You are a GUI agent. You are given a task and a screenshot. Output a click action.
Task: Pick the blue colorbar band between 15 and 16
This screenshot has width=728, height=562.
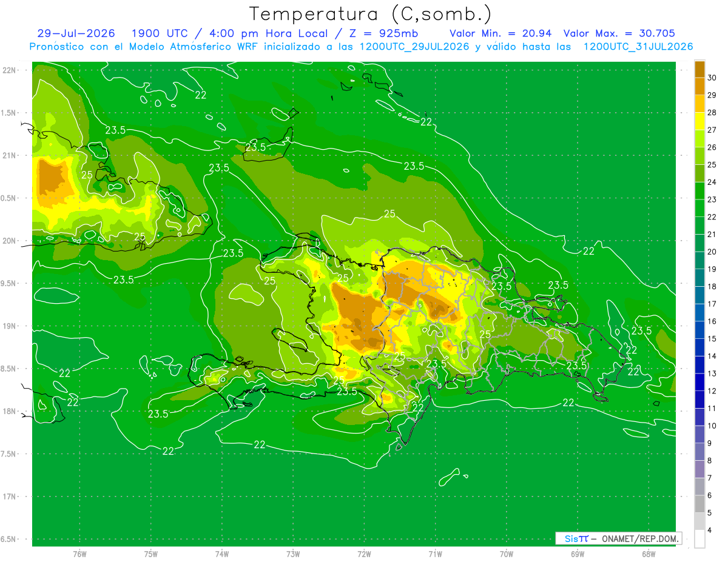(699, 330)
